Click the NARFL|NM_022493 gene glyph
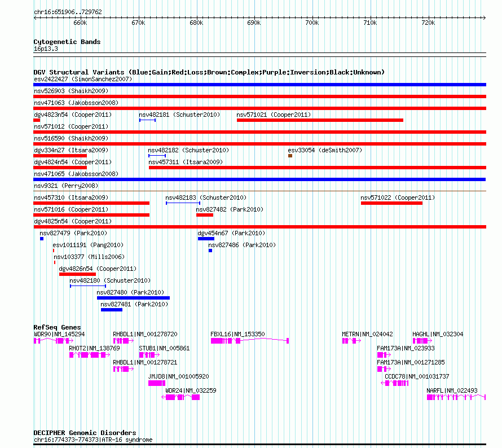 click(456, 397)
